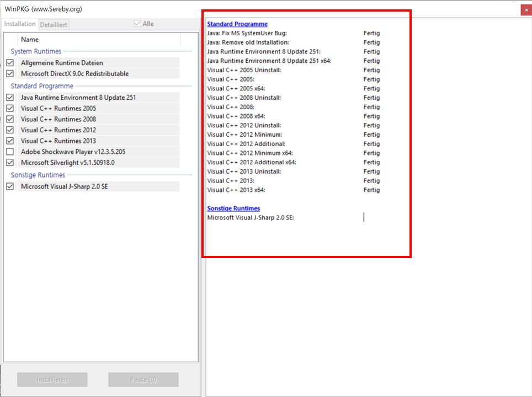This screenshot has width=532, height=397.
Task: Uncheck Visual C++ Runtimes 2008 checkbox
Action: (x=10, y=119)
